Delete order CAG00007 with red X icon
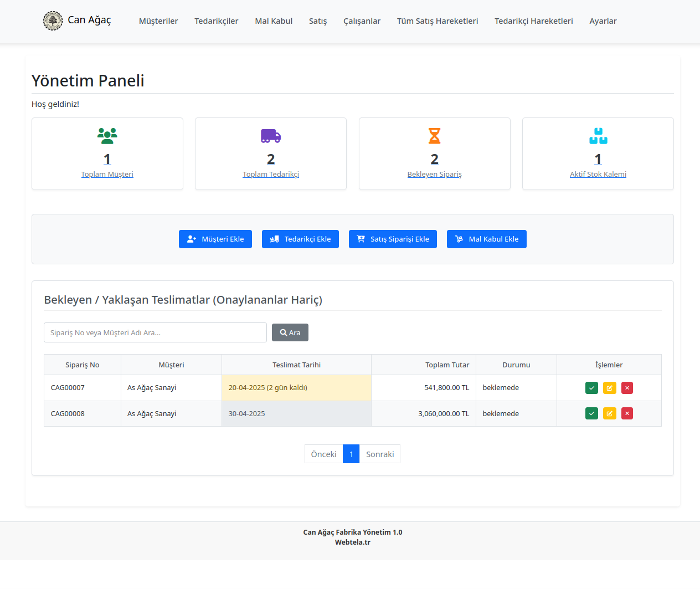This screenshot has height=589, width=700. pos(627,388)
